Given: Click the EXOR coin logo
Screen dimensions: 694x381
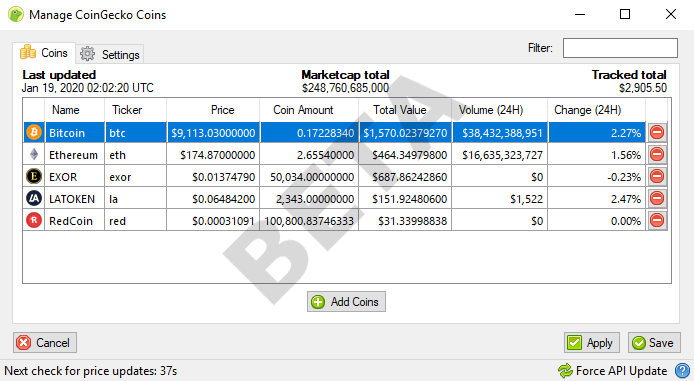Looking at the screenshot, I should (x=34, y=177).
